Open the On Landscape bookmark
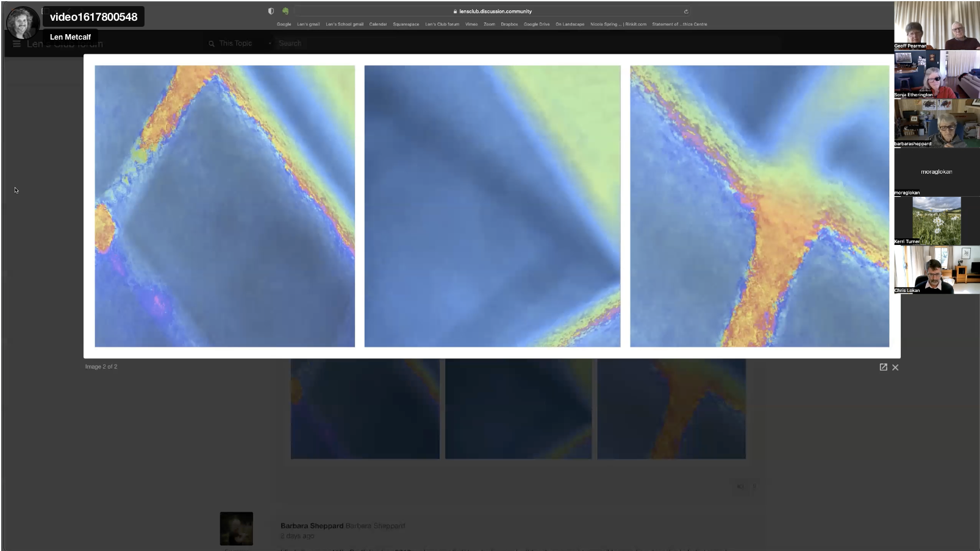 [x=570, y=24]
